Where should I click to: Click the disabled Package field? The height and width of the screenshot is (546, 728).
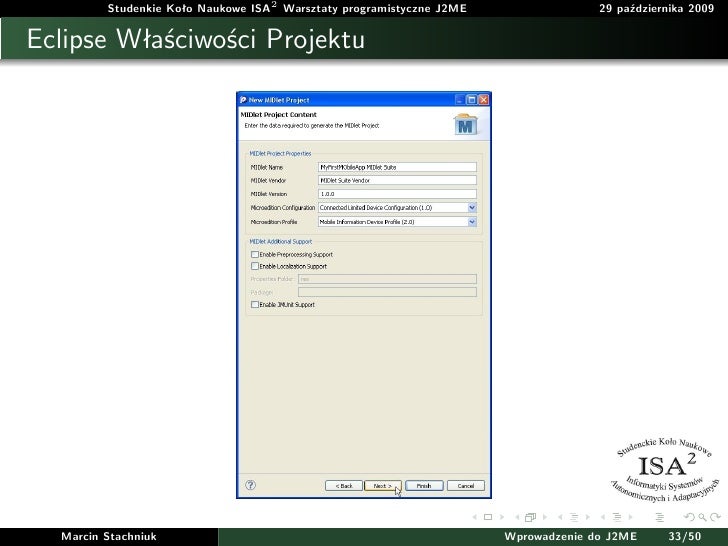(x=387, y=292)
